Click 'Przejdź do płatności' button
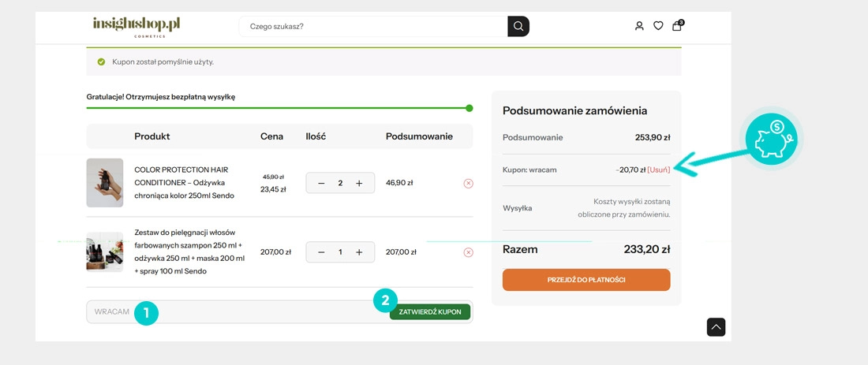Image resolution: width=868 pixels, height=365 pixels. (x=586, y=280)
